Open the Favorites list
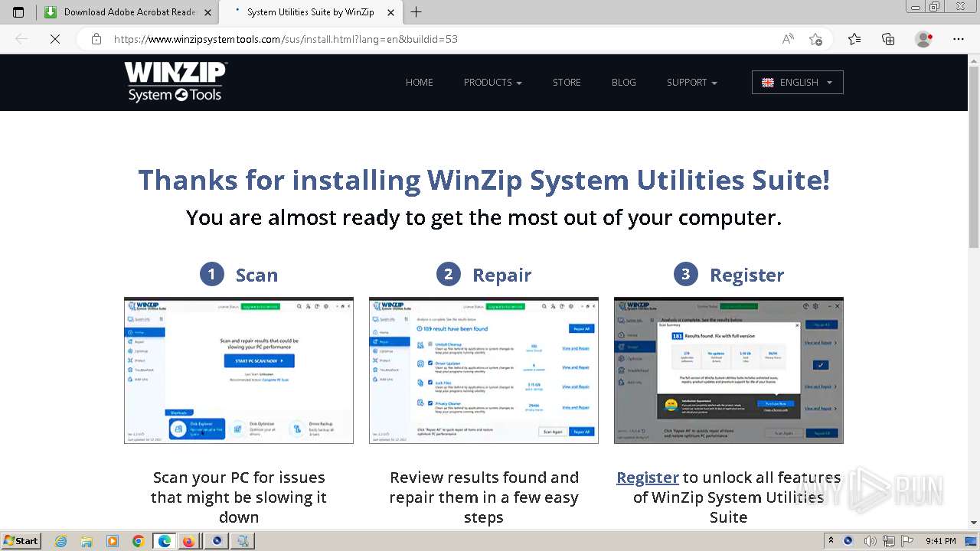This screenshot has width=980, height=551. coord(854,39)
